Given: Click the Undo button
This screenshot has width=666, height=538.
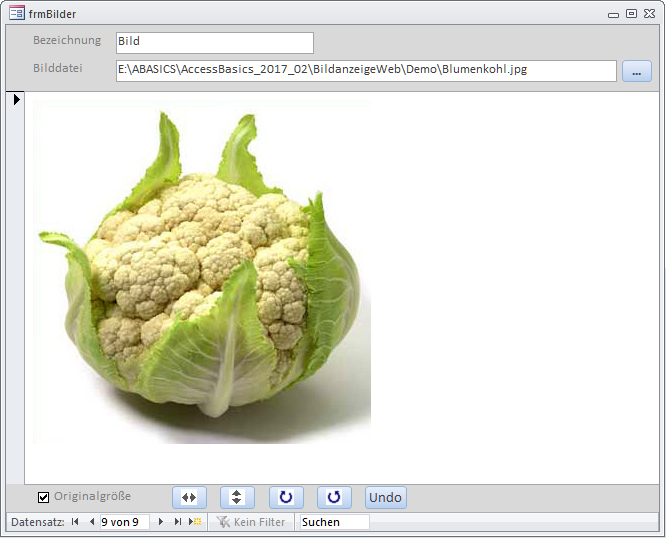Looking at the screenshot, I should coord(385,497).
